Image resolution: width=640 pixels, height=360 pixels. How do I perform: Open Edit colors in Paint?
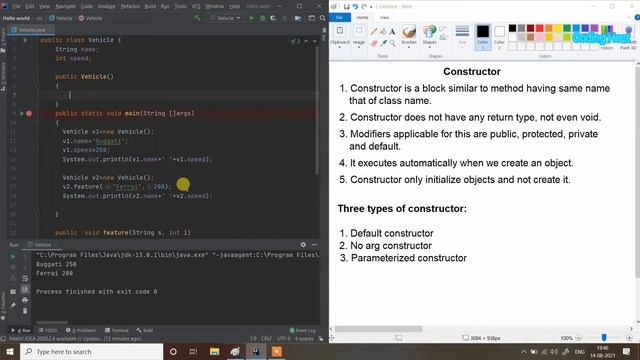click(x=607, y=37)
